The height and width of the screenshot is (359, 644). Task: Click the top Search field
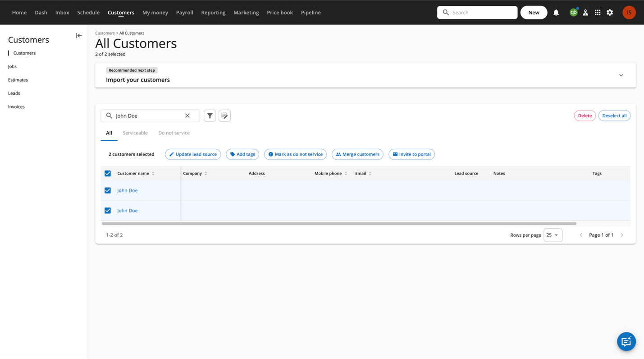click(477, 13)
